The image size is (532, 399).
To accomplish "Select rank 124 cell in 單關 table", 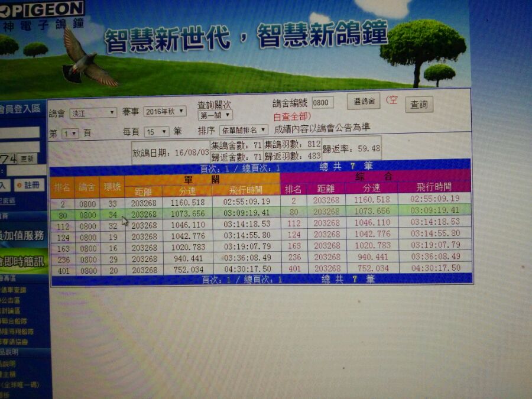I will [x=63, y=238].
